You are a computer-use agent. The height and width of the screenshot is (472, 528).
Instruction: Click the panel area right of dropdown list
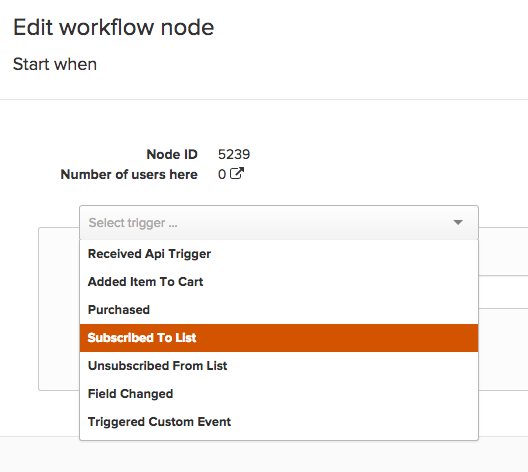503,309
